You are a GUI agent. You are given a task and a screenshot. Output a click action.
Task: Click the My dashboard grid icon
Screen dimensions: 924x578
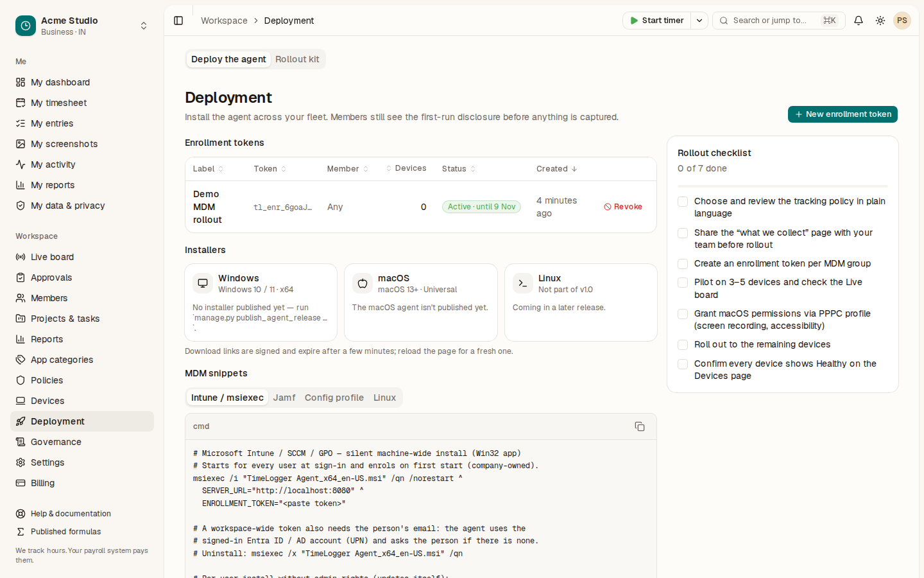coord(21,82)
